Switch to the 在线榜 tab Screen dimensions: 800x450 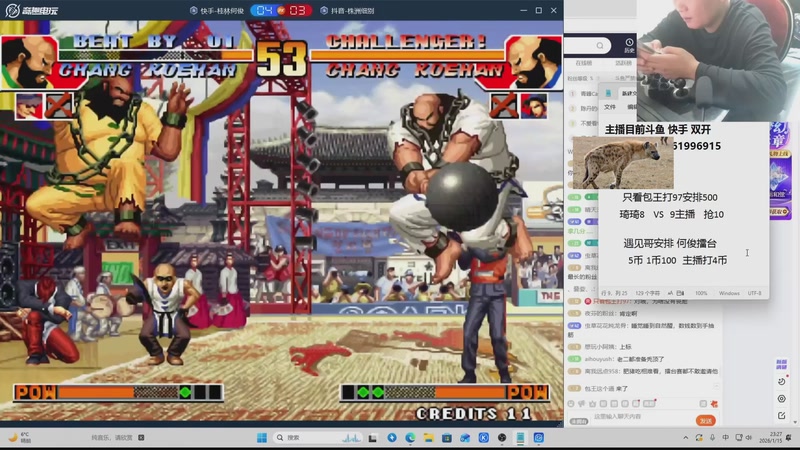[x=584, y=63]
